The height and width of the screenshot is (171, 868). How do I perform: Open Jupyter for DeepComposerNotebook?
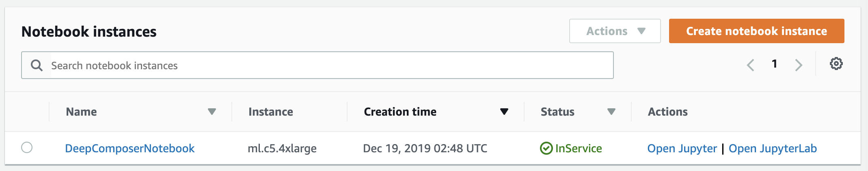click(682, 149)
